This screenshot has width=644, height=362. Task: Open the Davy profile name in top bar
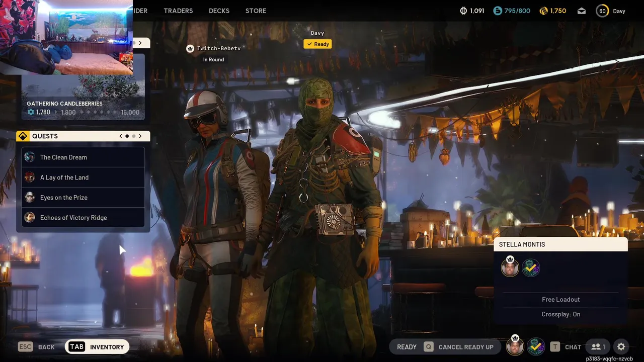click(x=619, y=11)
